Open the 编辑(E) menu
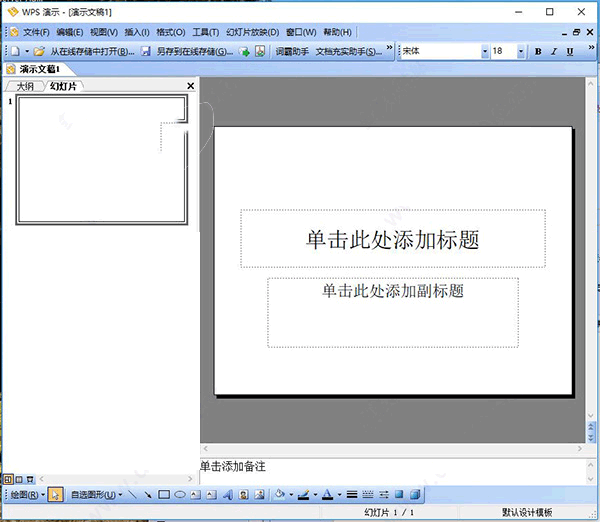Image resolution: width=600 pixels, height=522 pixels. (70, 32)
